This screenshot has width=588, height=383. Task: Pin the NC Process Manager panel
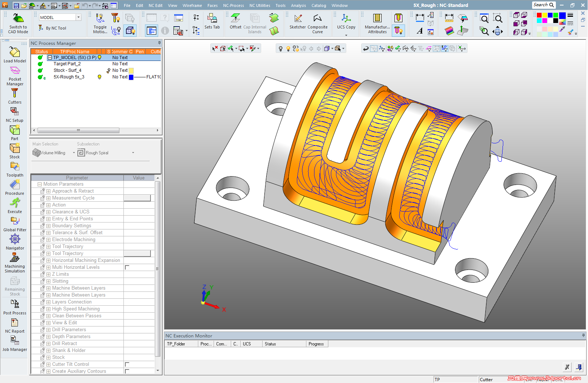tap(159, 43)
